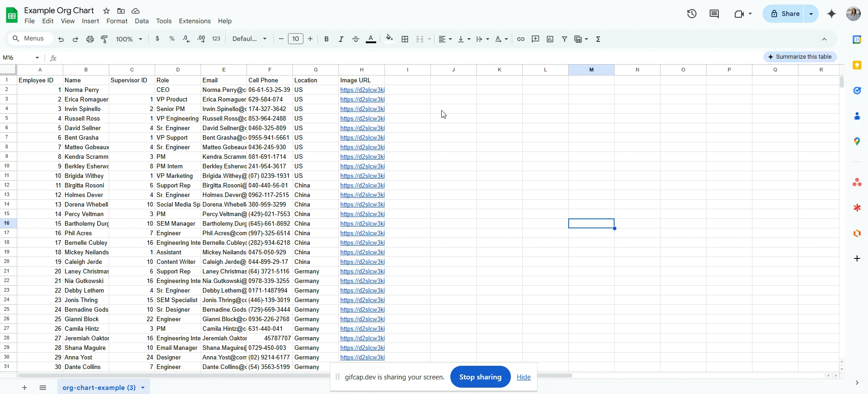Screen dimensions: 868x394
Task: Click the Undo icon in toolbar
Action: pyautogui.click(x=61, y=39)
